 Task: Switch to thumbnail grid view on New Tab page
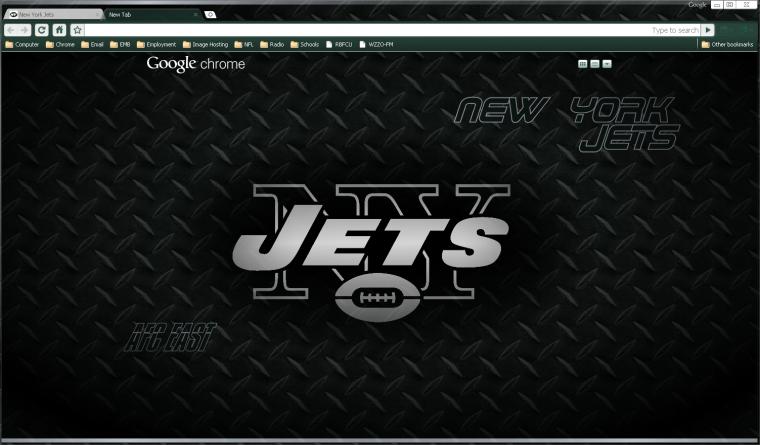click(583, 64)
